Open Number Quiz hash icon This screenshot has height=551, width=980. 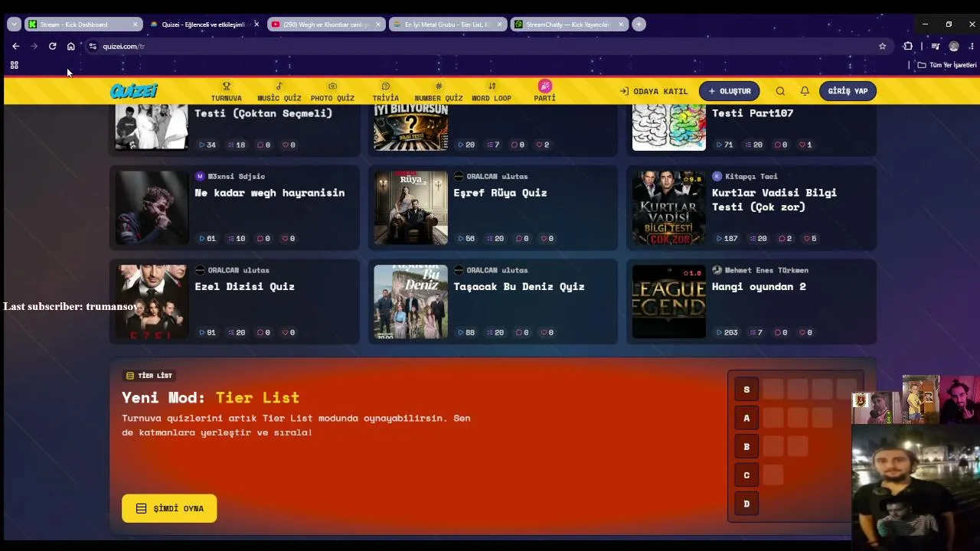[439, 86]
